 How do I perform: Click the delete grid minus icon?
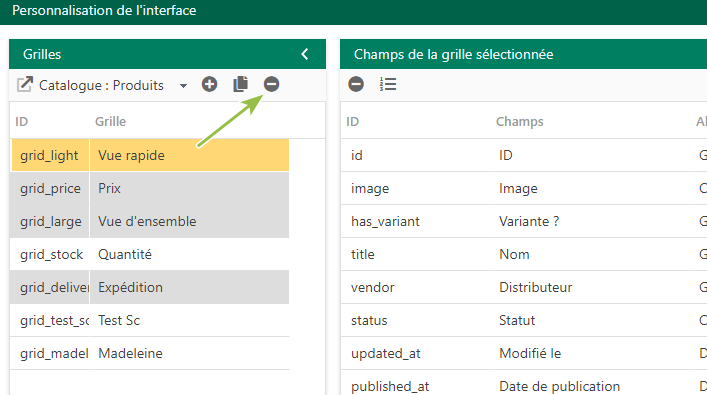(271, 84)
